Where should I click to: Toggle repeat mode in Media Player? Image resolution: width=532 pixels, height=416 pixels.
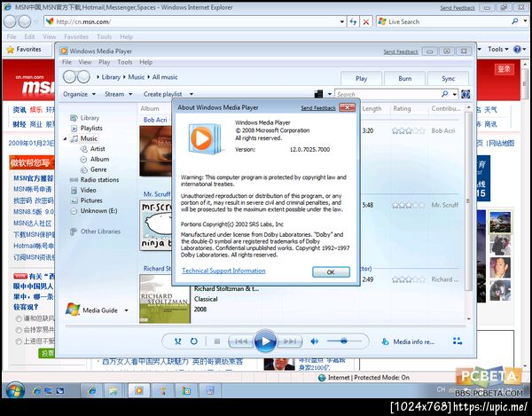pos(193,341)
